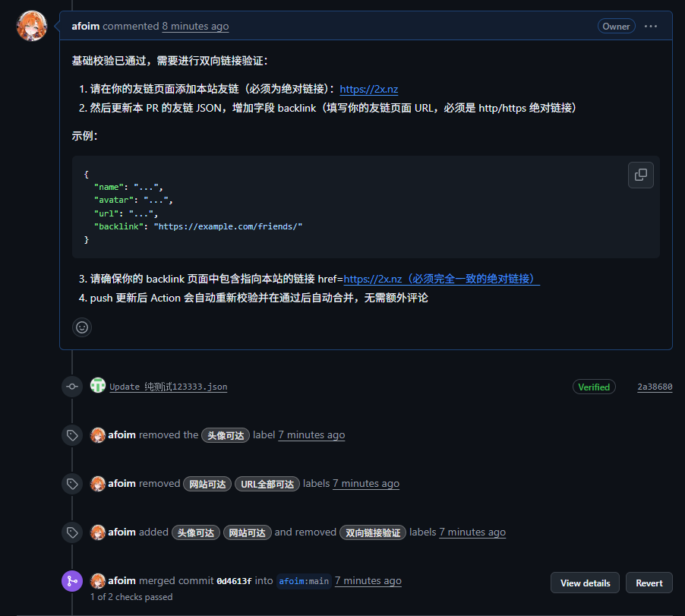685x616 pixels.
Task: Open the Update 纯测试123333.json commit
Action: 168,387
